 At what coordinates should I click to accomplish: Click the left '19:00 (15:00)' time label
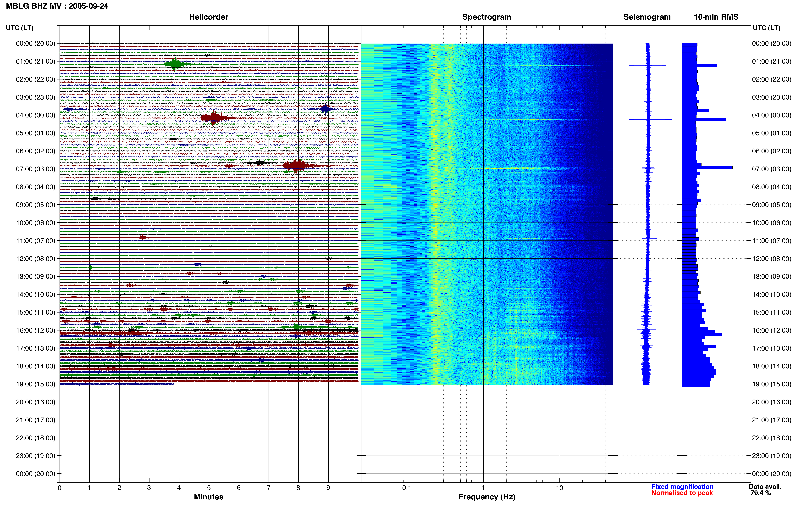36,384
